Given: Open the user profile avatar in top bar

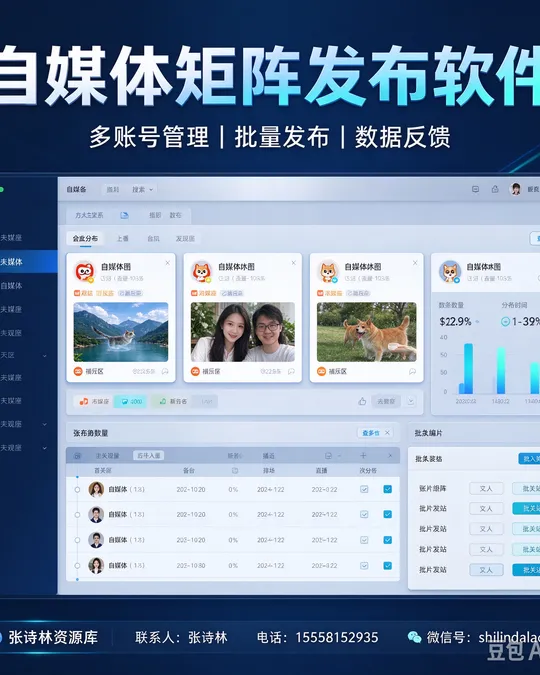Looking at the screenshot, I should pos(515,189).
